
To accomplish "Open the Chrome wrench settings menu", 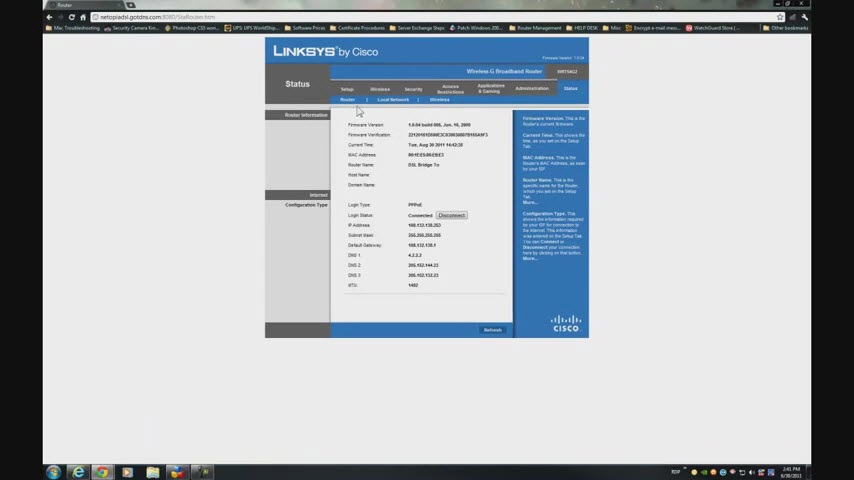I will [x=804, y=17].
